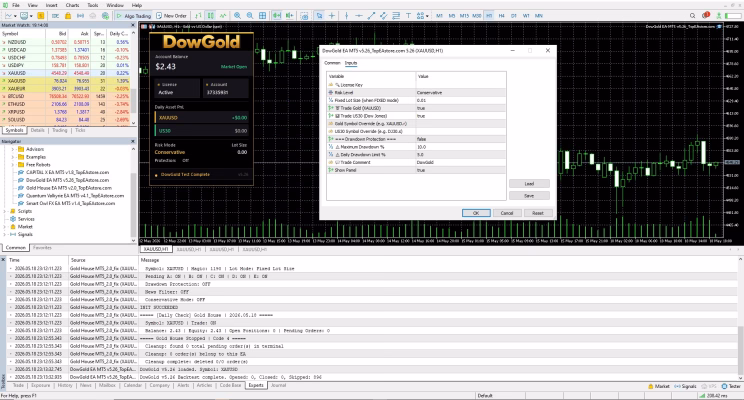Open the Risk Level value dropdown
Screen dimensions: 744x400
[x=461, y=93]
